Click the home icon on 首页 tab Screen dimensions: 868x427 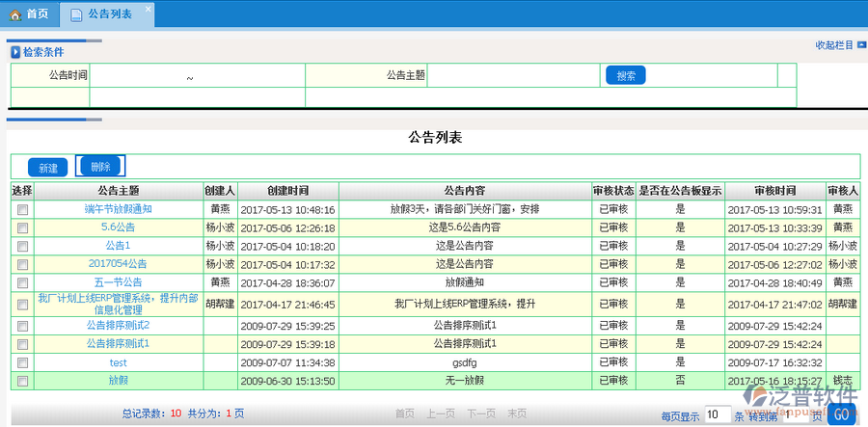(x=14, y=14)
